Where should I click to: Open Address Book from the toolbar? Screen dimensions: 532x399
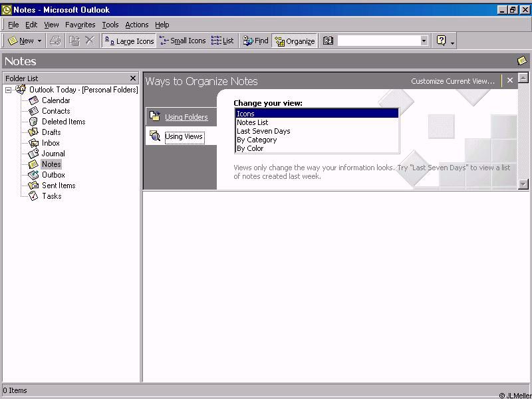click(328, 41)
